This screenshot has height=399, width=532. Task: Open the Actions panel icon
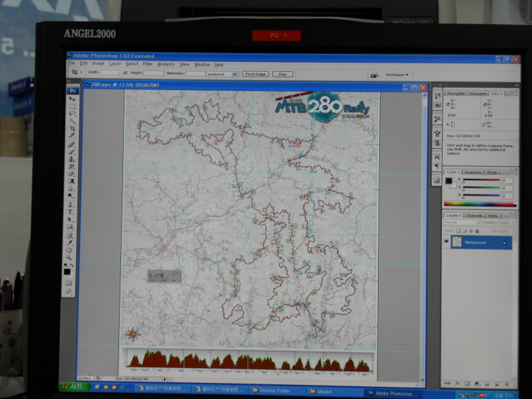437,106
